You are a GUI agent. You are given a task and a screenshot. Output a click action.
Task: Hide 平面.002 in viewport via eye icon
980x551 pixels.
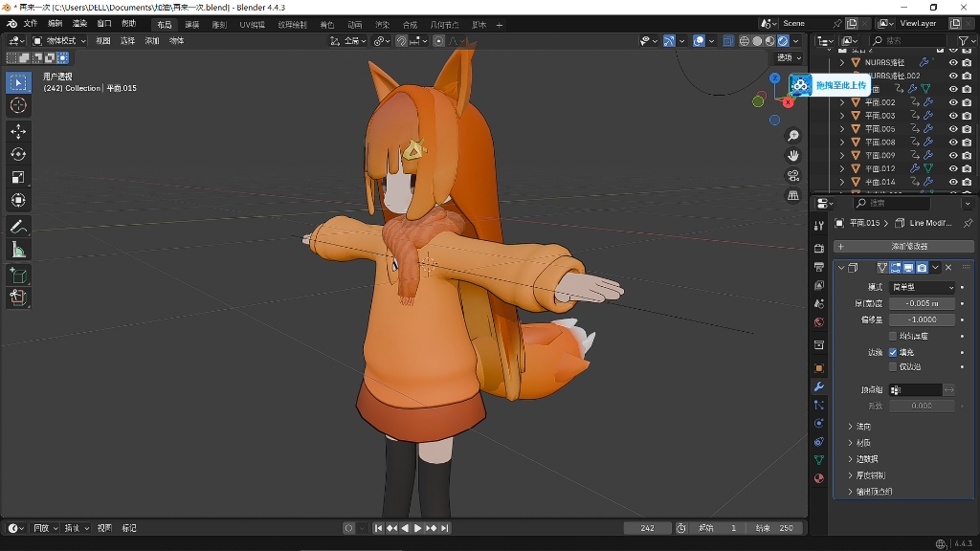tap(953, 101)
